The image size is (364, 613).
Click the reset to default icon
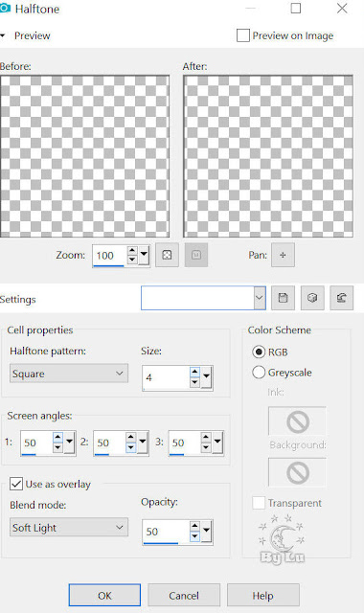tap(341, 298)
